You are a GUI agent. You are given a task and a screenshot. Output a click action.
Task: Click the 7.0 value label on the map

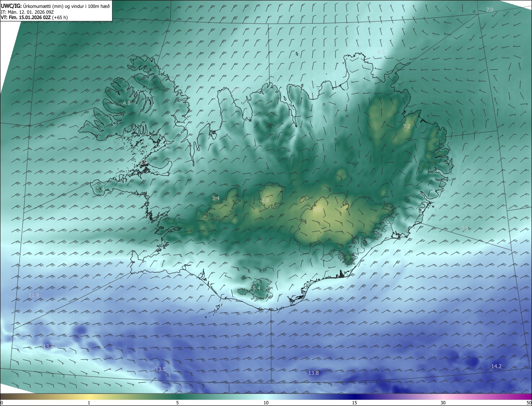[x=490, y=10]
